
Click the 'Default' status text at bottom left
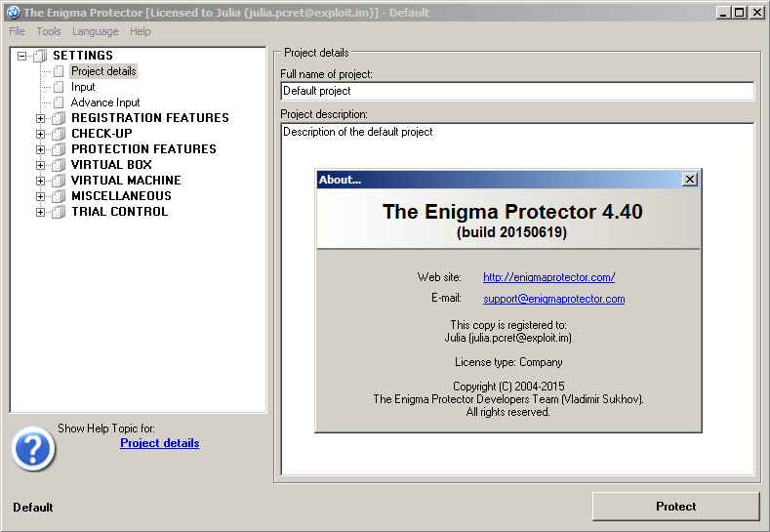coord(33,508)
